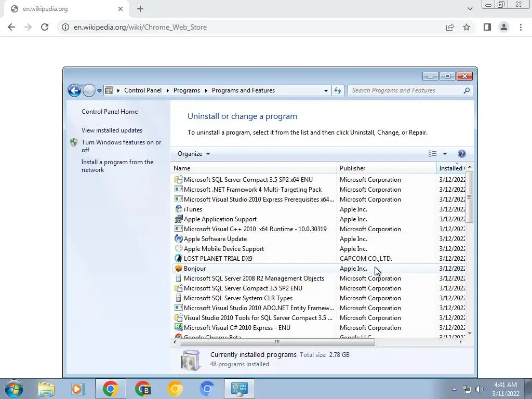Open Windows Media Player taskbar icon

coord(77,389)
